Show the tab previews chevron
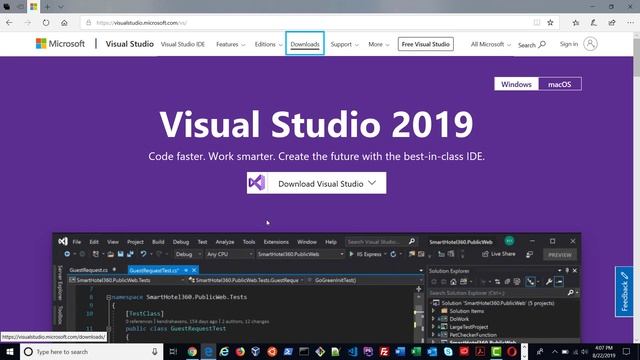This screenshot has width=640, height=360. click(x=60, y=7)
